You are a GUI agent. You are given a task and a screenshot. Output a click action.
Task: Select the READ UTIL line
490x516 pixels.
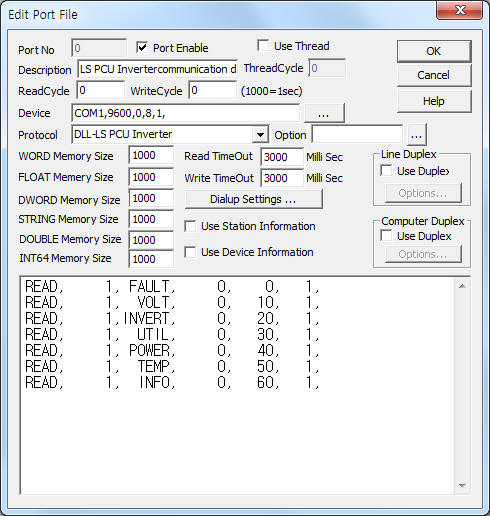172,334
